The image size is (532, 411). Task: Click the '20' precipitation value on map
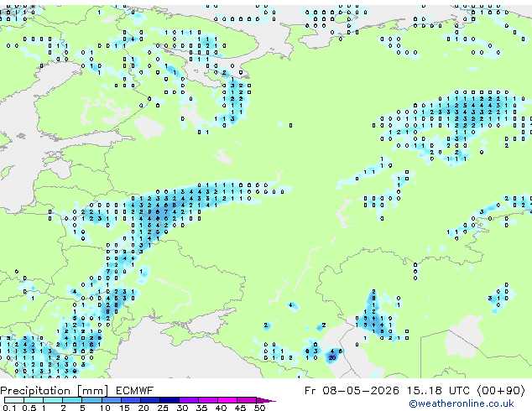click(x=332, y=358)
